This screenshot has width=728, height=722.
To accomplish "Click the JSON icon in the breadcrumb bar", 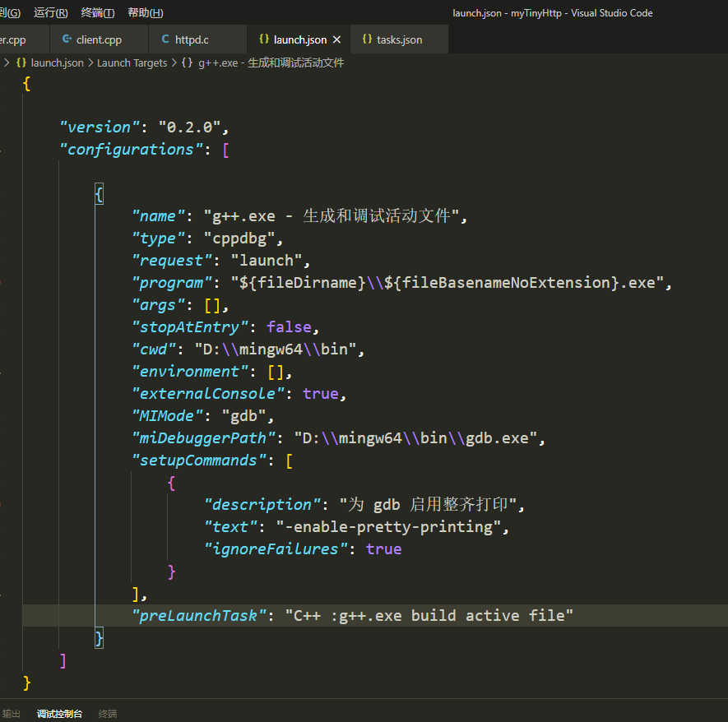I will (x=21, y=62).
